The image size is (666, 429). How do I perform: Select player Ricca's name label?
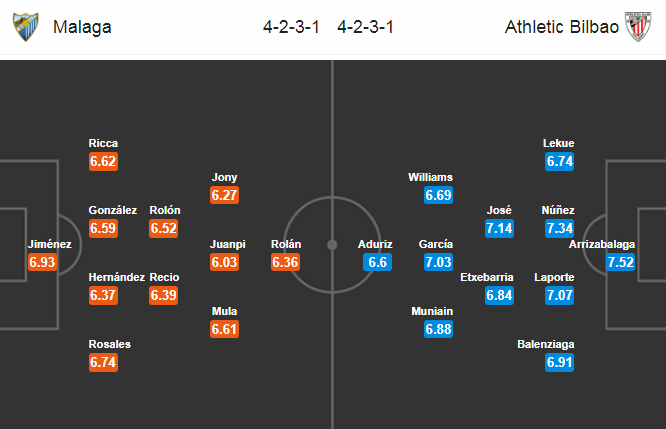(x=103, y=143)
